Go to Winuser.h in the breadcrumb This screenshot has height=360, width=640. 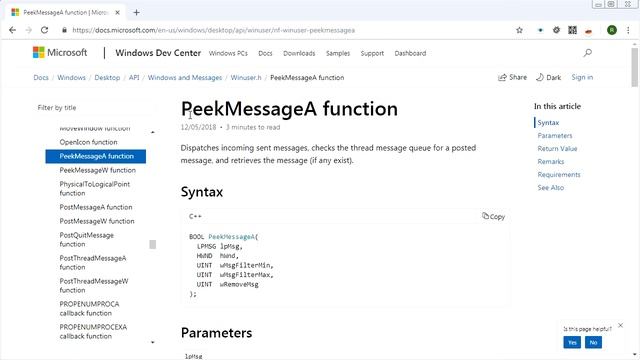click(246, 78)
